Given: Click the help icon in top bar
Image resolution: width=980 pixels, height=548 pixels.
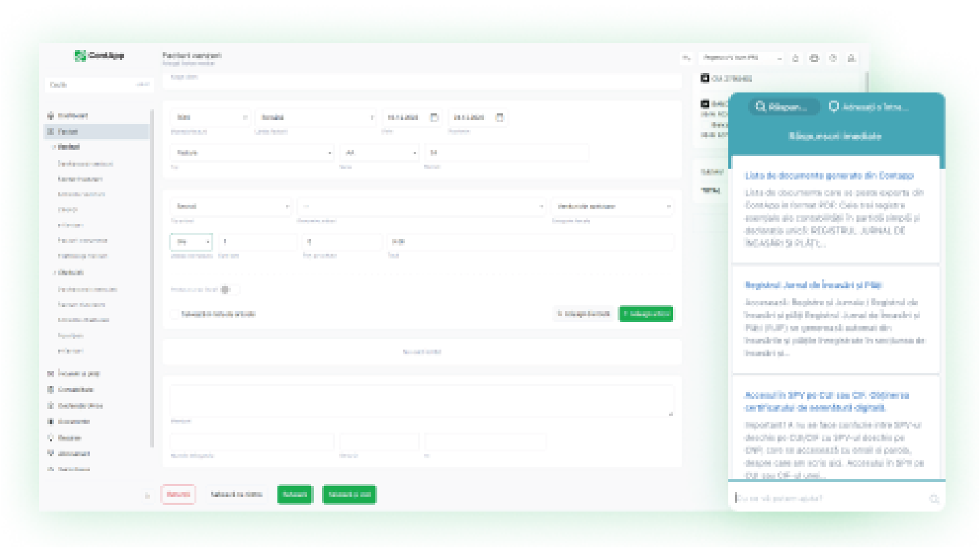Looking at the screenshot, I should (x=833, y=59).
